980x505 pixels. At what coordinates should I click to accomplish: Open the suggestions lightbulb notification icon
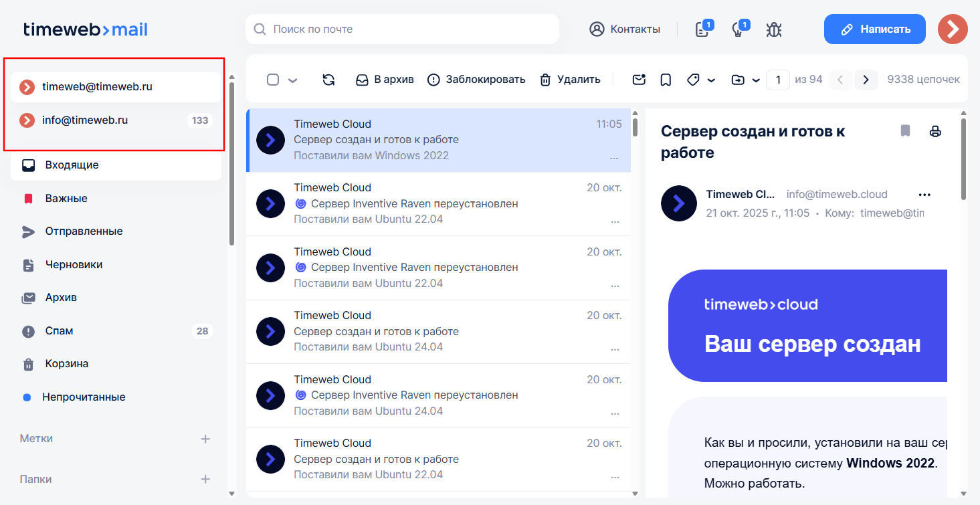[738, 29]
